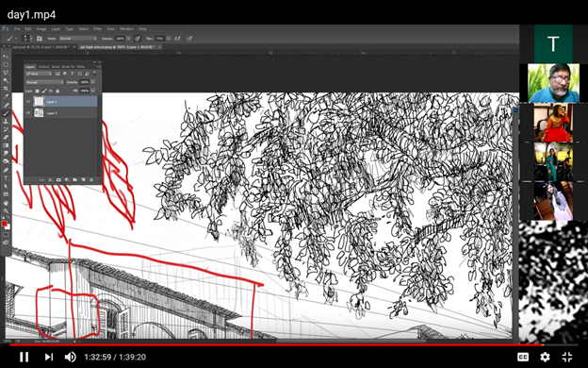The image size is (588, 368).
Task: Open the Filter menu
Action: coord(97,29)
